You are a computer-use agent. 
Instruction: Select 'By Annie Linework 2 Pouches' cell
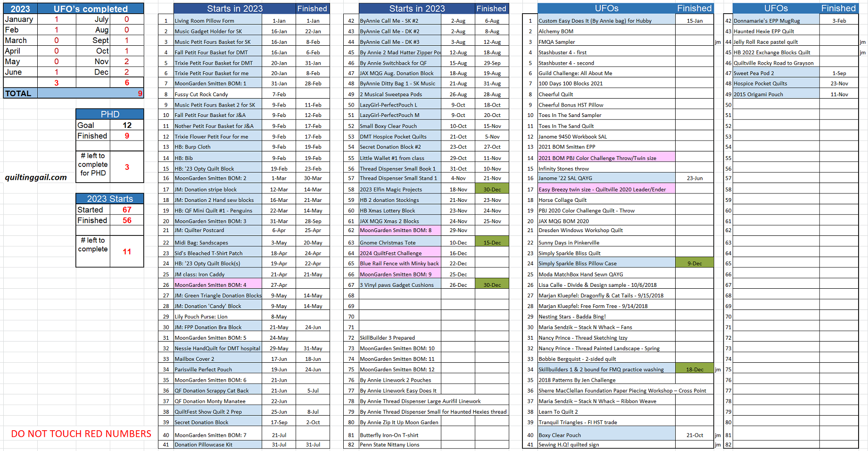(x=400, y=380)
